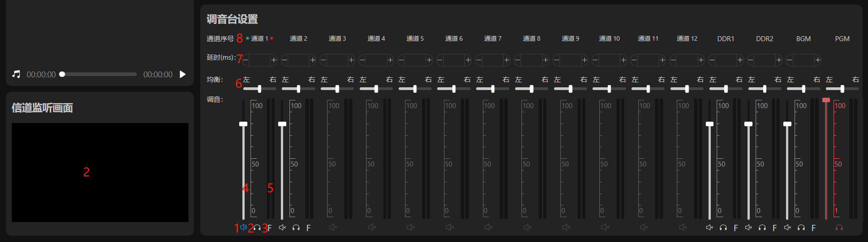Enable headphone monitoring for DDR1
Viewport: 868px width, 242px height.
(723, 228)
